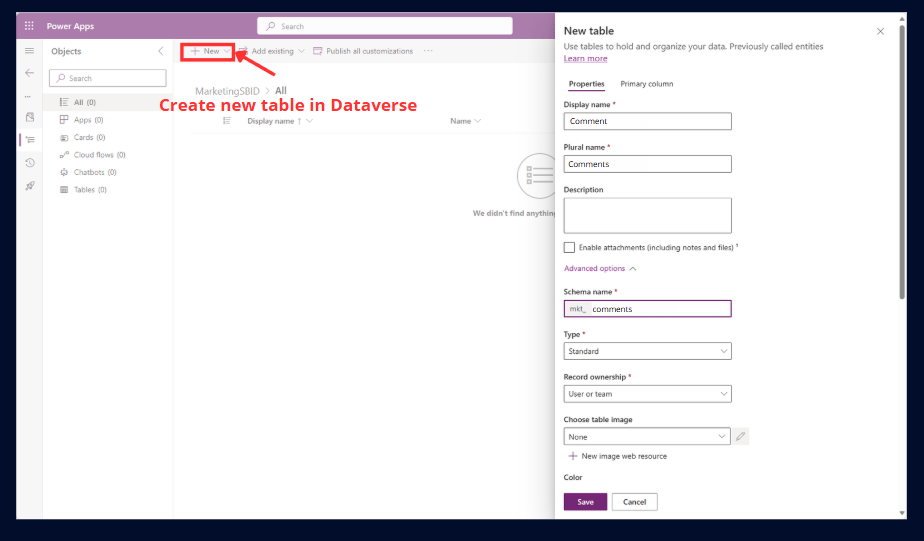Close the New table panel
924x541 pixels.
coord(880,31)
